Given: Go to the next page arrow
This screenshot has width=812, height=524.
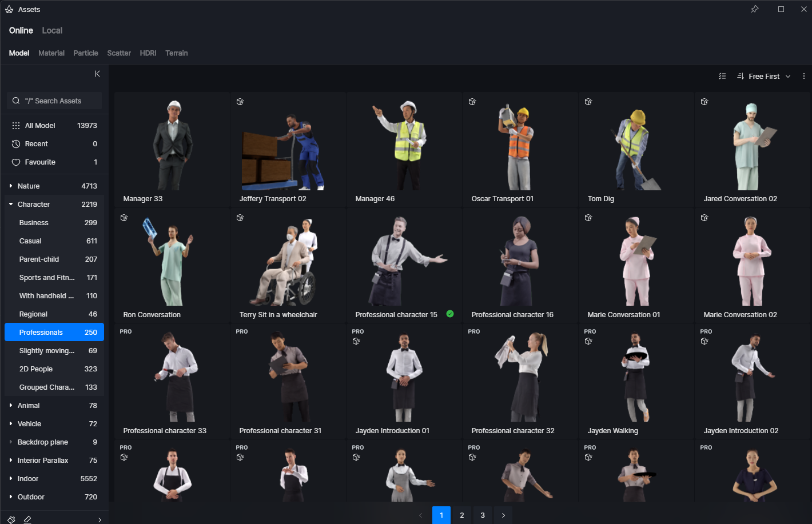Looking at the screenshot, I should coord(503,515).
